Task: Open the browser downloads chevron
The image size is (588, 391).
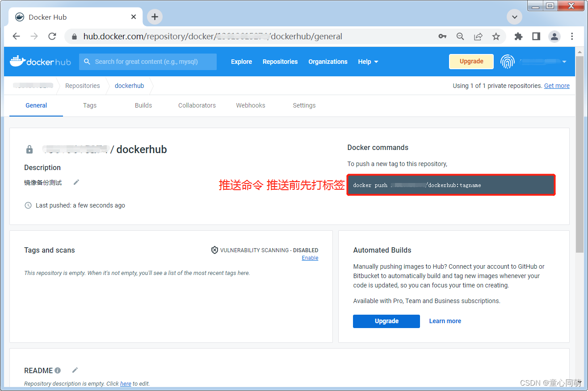Action: click(514, 17)
